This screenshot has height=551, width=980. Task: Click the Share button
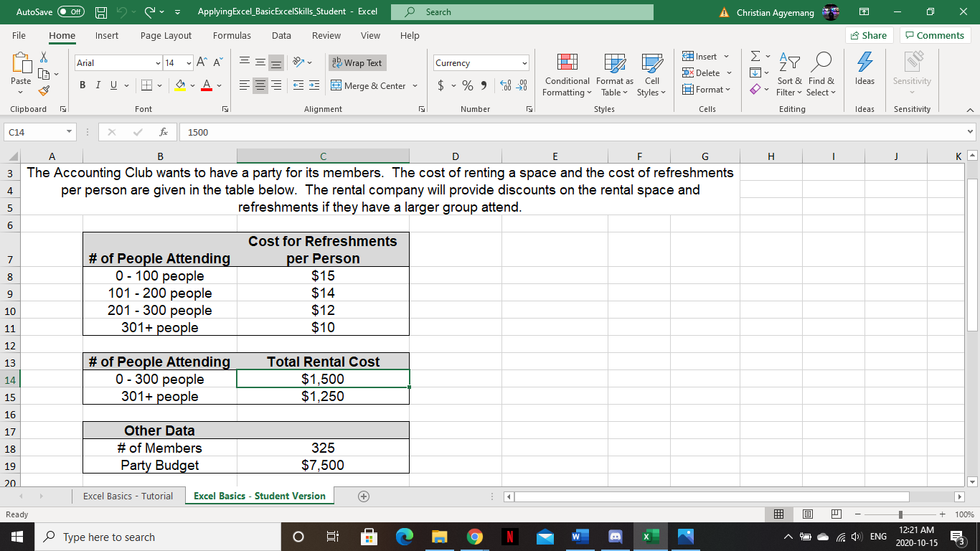tap(868, 35)
